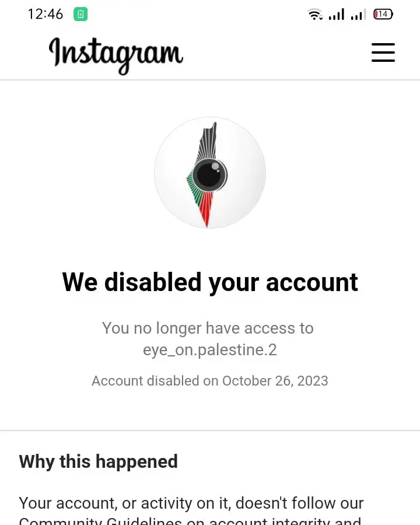Image resolution: width=420 pixels, height=525 pixels.
Task: Tap the 'We disabled your account' heading
Action: [210, 282]
